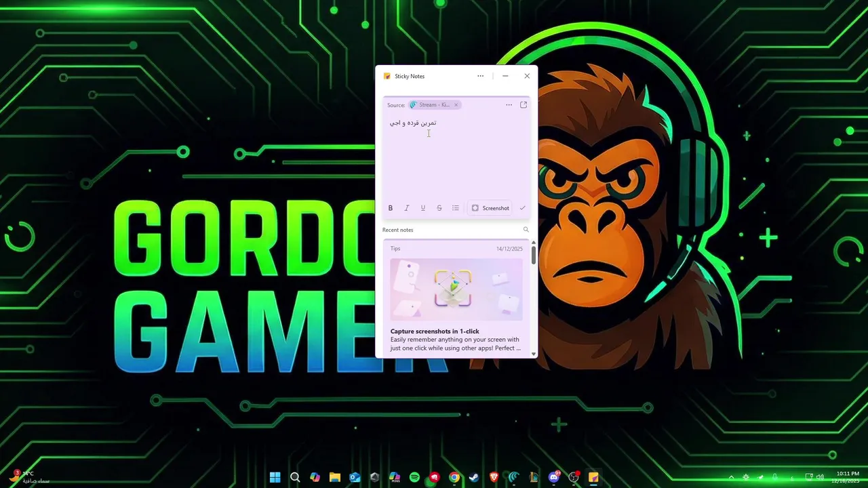This screenshot has width=868, height=488.
Task: Click the notes list scrollbar thumb
Action: [x=534, y=255]
